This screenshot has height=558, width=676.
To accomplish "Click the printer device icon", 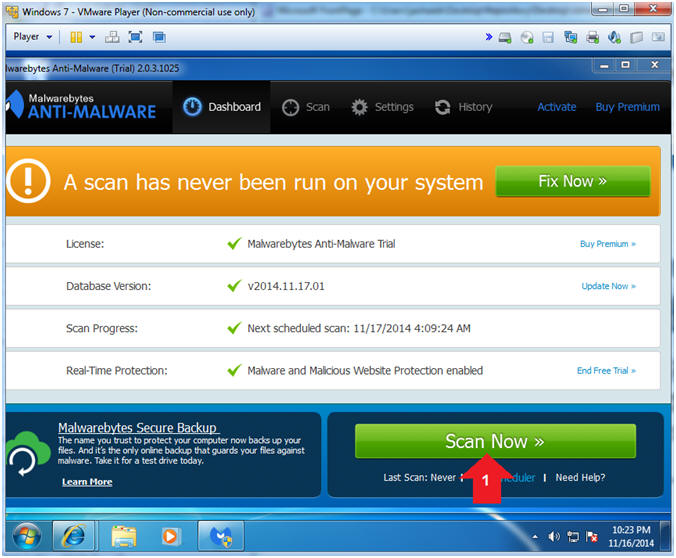I will [x=592, y=38].
